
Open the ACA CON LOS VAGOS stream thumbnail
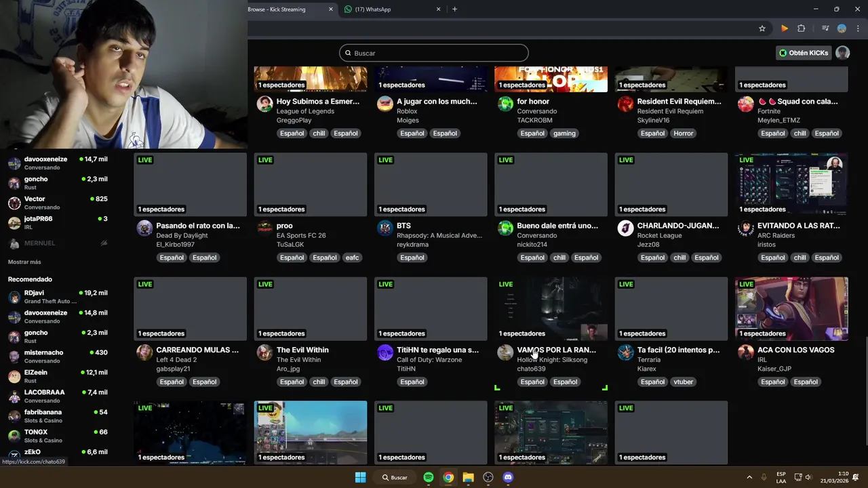791,308
